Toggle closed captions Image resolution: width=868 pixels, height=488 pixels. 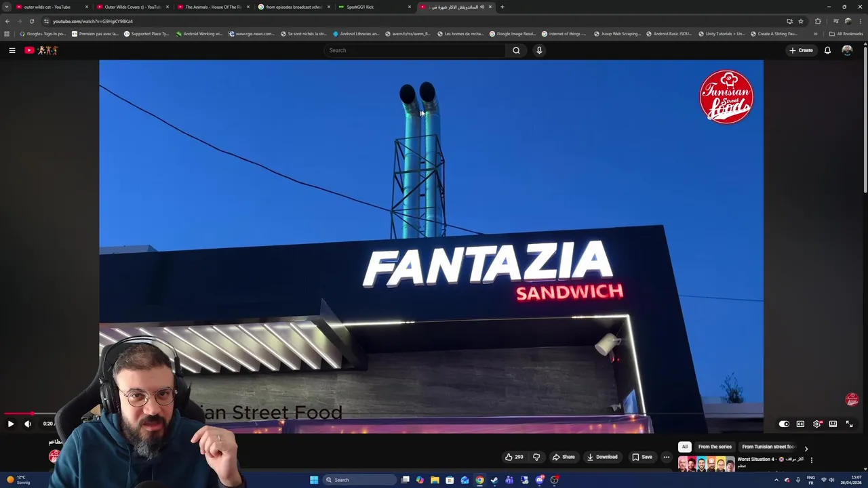pyautogui.click(x=800, y=424)
